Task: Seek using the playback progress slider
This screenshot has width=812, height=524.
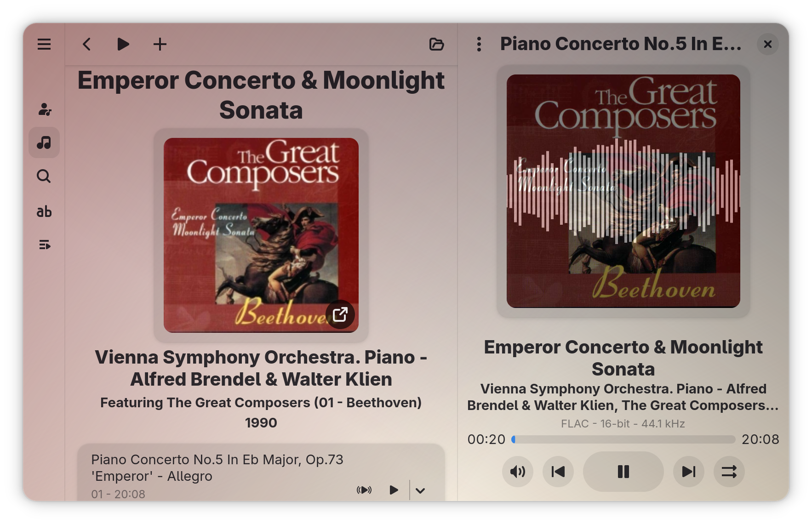Action: (623, 439)
